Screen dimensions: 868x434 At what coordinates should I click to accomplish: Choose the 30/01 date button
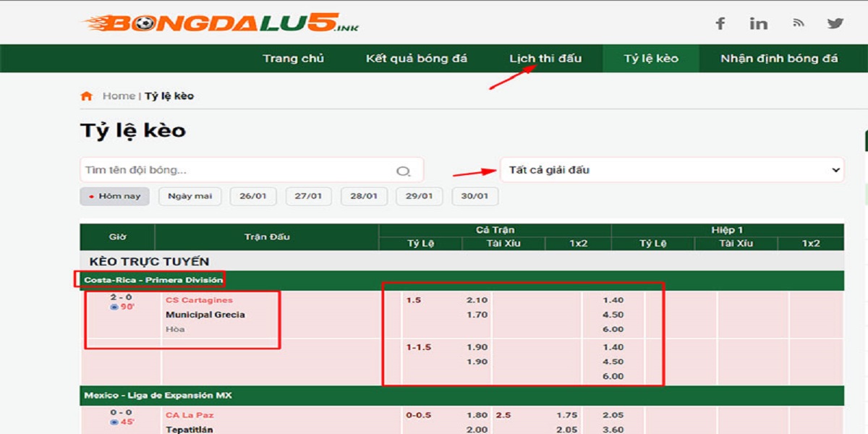[475, 196]
